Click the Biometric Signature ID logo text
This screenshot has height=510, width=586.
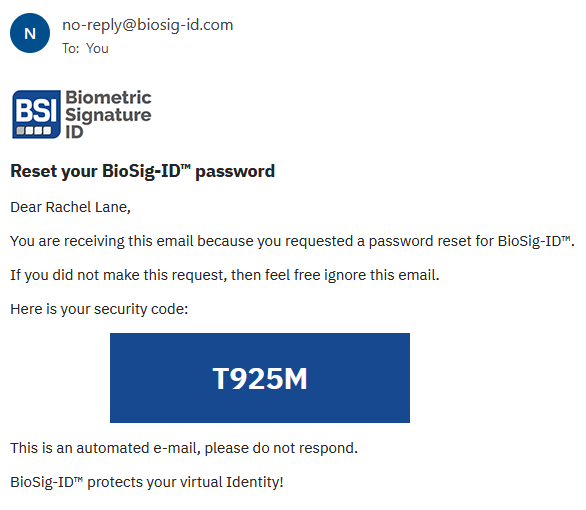pos(108,114)
